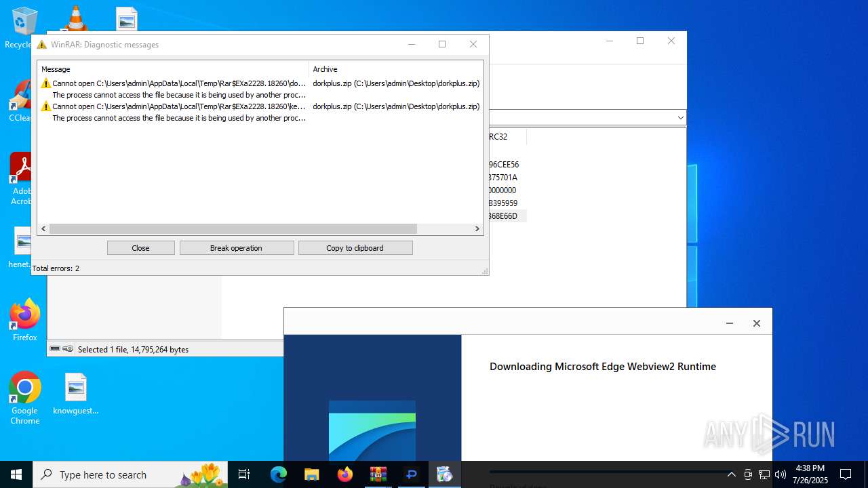Click the horizontal scrollbar in the messages list
This screenshot has width=868, height=488.
(233, 229)
